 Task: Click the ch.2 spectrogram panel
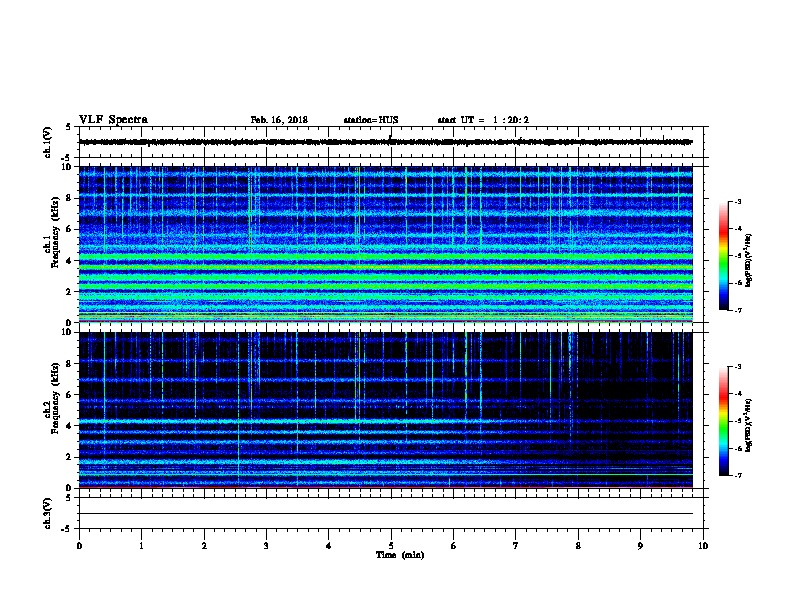(x=385, y=410)
